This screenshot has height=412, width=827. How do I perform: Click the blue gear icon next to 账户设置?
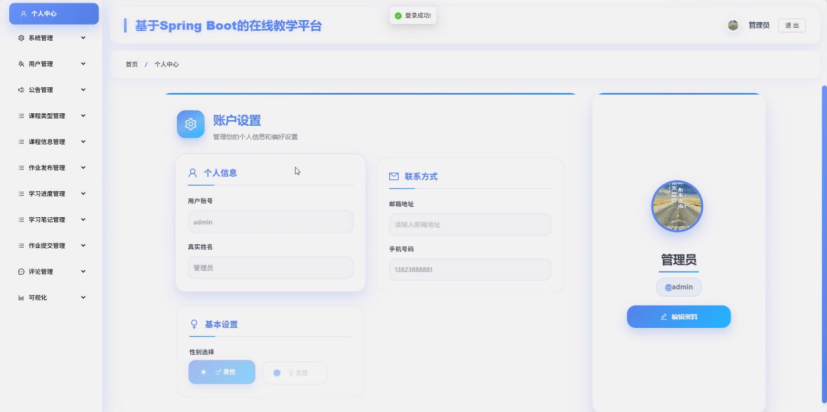(x=190, y=124)
